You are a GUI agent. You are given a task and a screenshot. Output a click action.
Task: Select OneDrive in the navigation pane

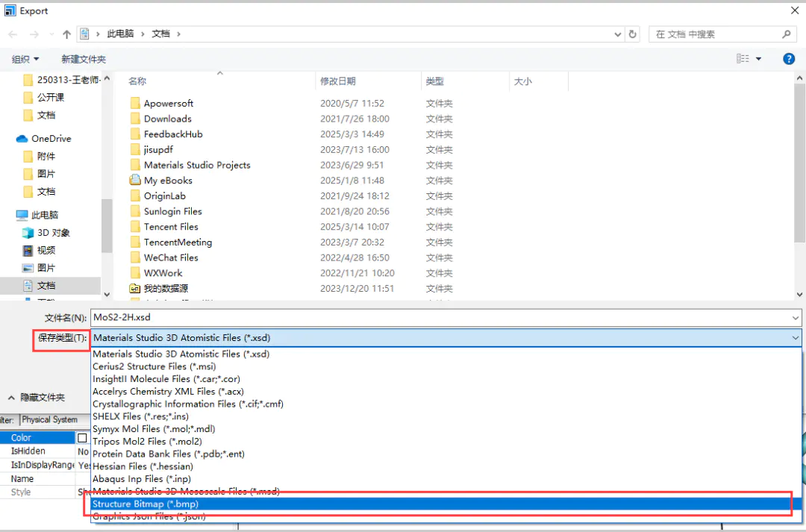coord(51,138)
